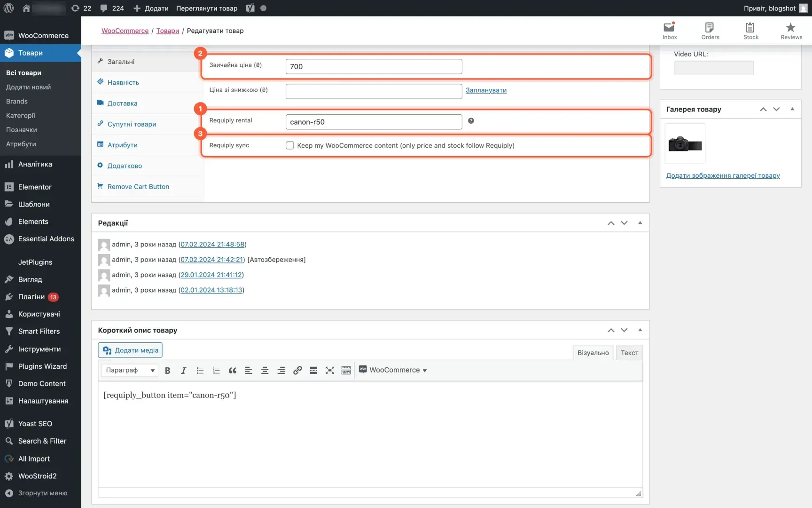The height and width of the screenshot is (508, 812).
Task: Collapse the Редакції panel
Action: [640, 222]
